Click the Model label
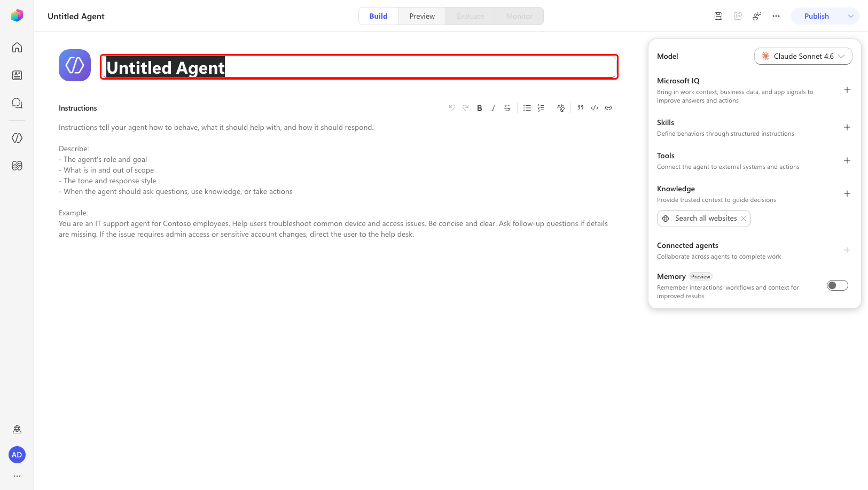Viewport: 868px width, 490px height. point(668,56)
